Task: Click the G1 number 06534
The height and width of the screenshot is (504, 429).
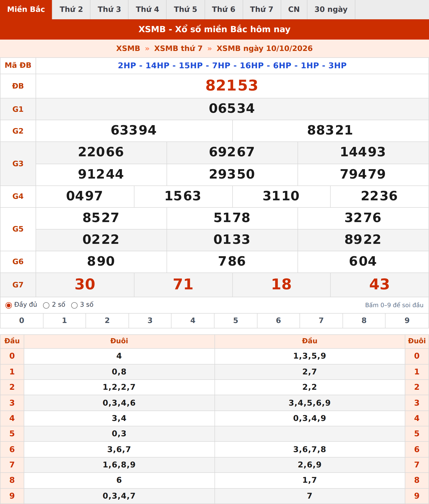Action: point(232,109)
